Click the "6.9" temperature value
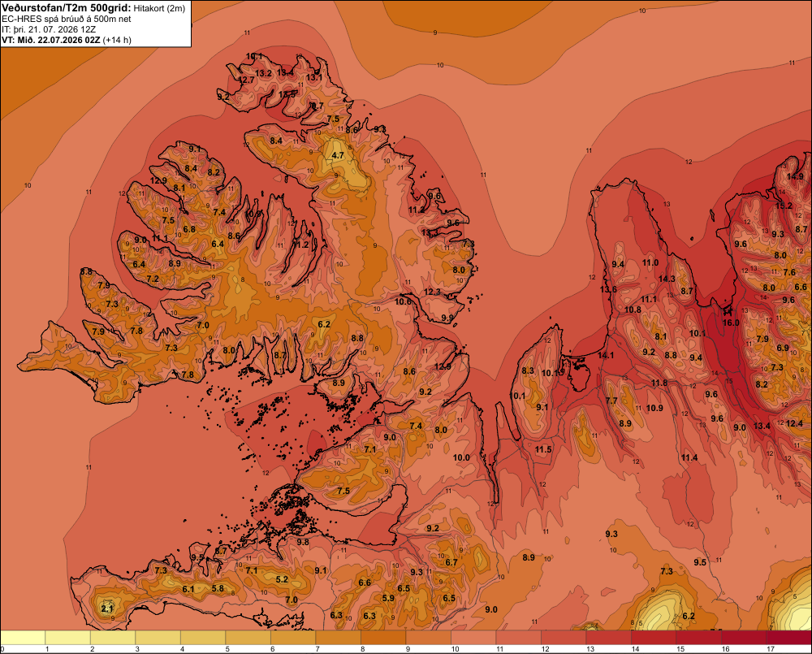The height and width of the screenshot is (654, 812). point(783,349)
